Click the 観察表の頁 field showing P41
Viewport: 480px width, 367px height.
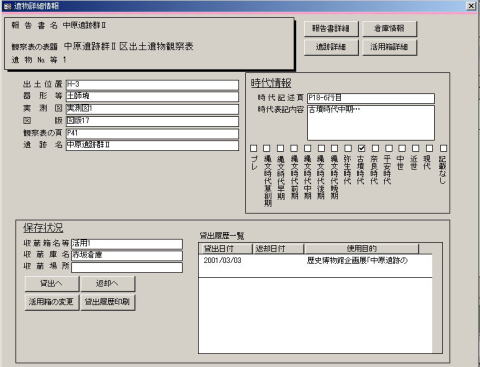(x=152, y=133)
